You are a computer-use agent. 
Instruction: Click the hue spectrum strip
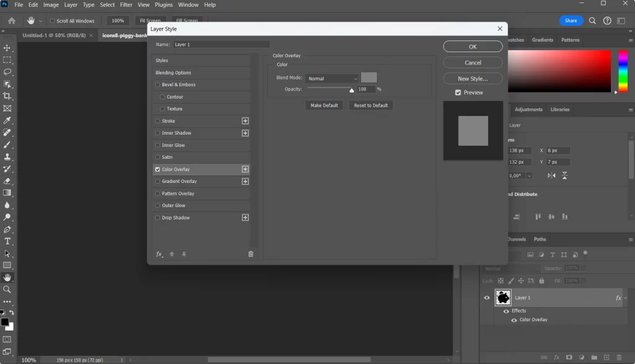pyautogui.click(x=623, y=71)
